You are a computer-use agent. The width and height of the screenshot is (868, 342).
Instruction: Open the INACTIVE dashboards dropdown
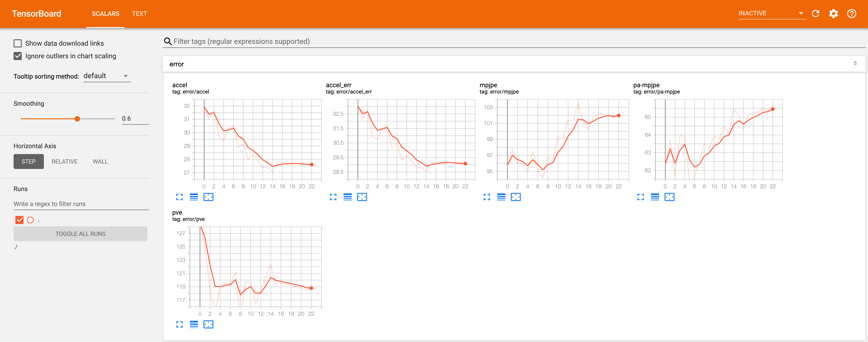point(772,14)
